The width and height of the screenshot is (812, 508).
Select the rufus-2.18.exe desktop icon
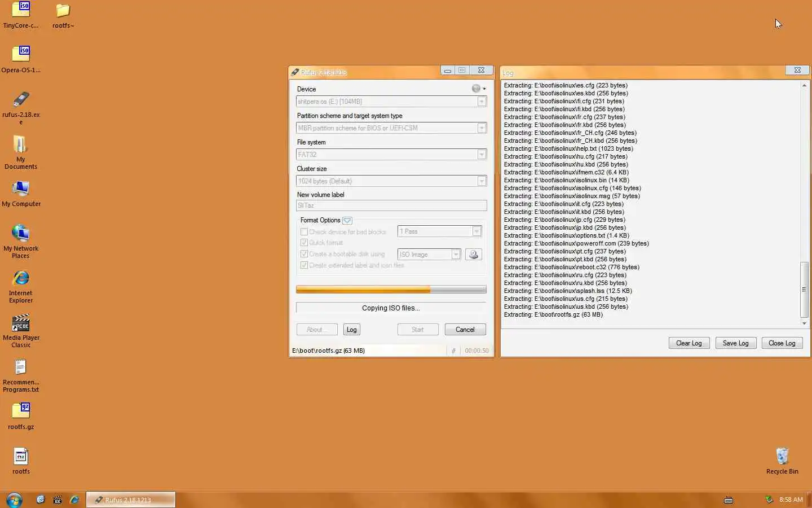pos(21,107)
